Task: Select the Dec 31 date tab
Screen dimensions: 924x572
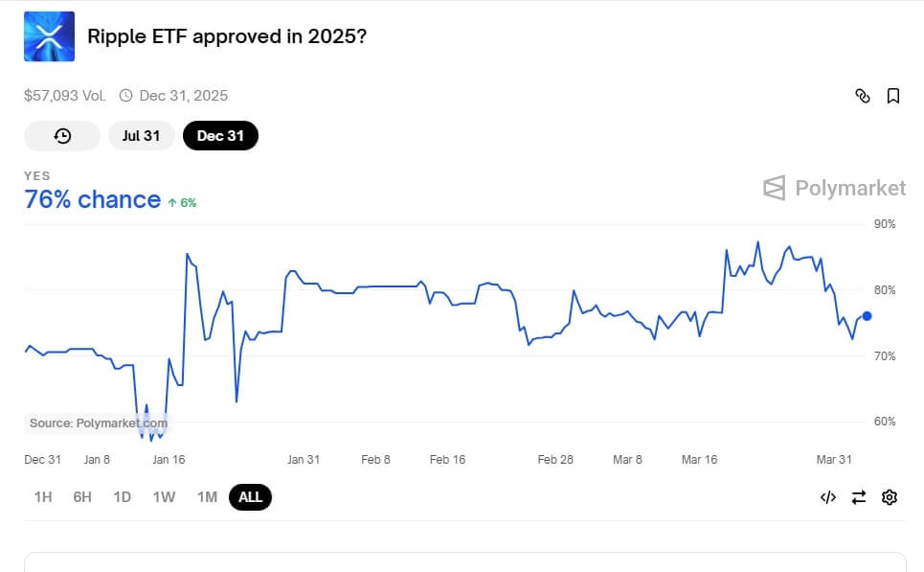Action: coord(220,136)
